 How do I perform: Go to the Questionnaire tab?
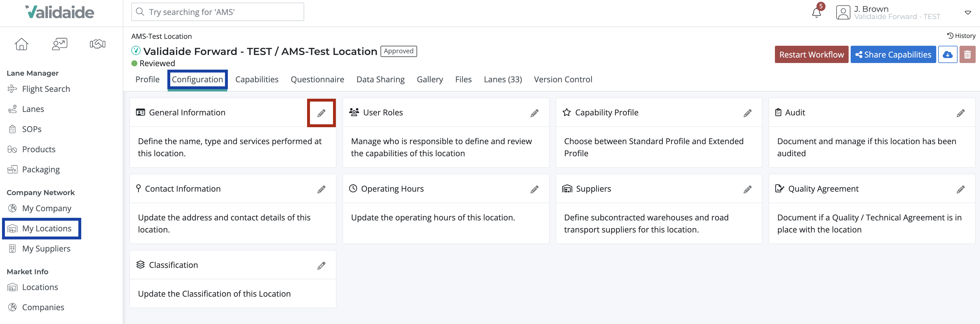317,79
